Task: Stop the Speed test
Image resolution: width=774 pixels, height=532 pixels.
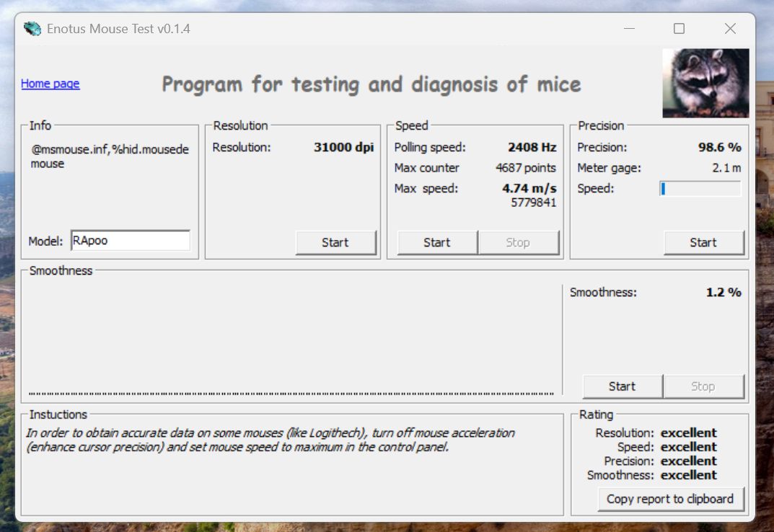Action: point(519,242)
